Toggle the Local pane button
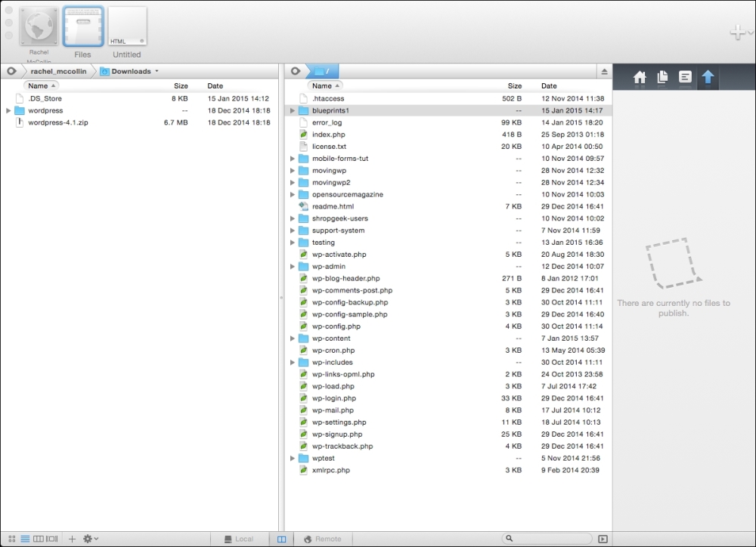Viewport: 756px width, 547px height. point(239,539)
